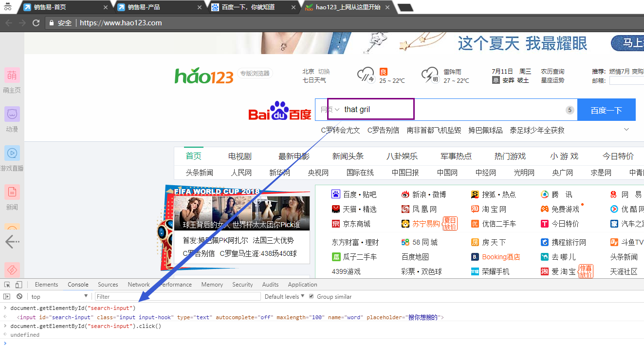
Task: Open the 网页 search type dropdown
Action: tap(330, 110)
